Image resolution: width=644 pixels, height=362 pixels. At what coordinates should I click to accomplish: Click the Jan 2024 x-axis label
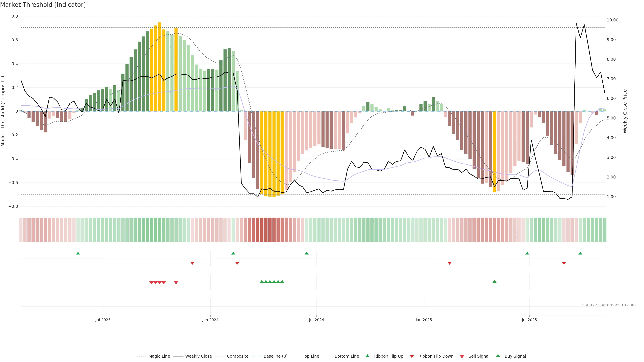210,320
